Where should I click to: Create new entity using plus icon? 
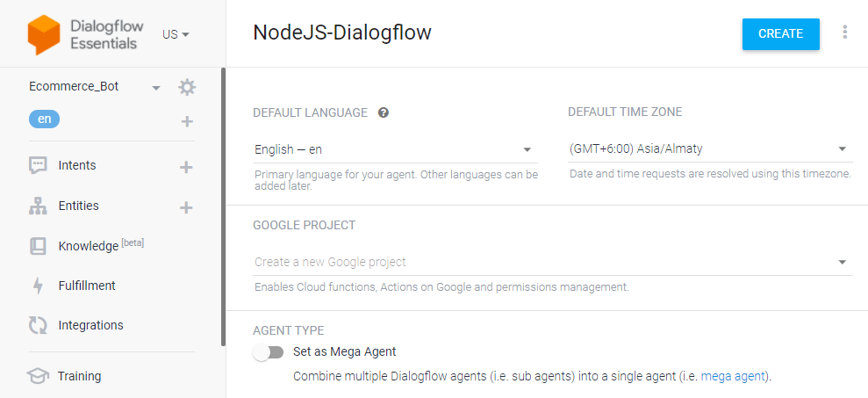tap(186, 207)
